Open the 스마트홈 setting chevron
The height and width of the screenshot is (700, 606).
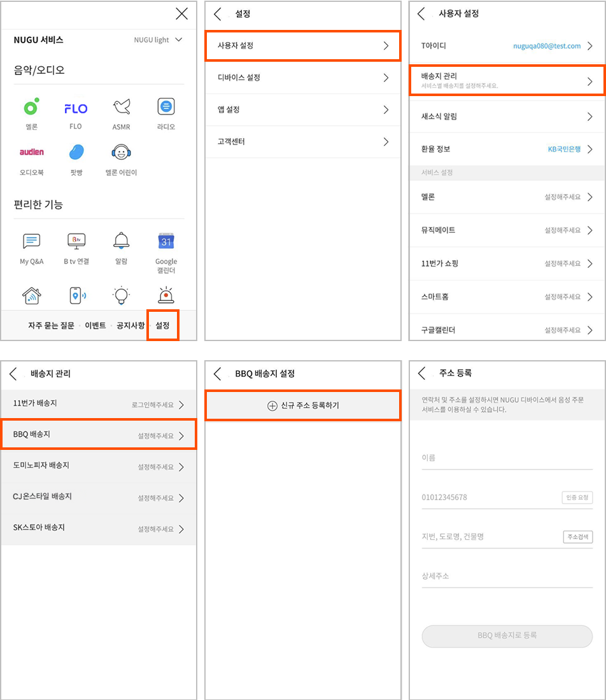point(590,297)
